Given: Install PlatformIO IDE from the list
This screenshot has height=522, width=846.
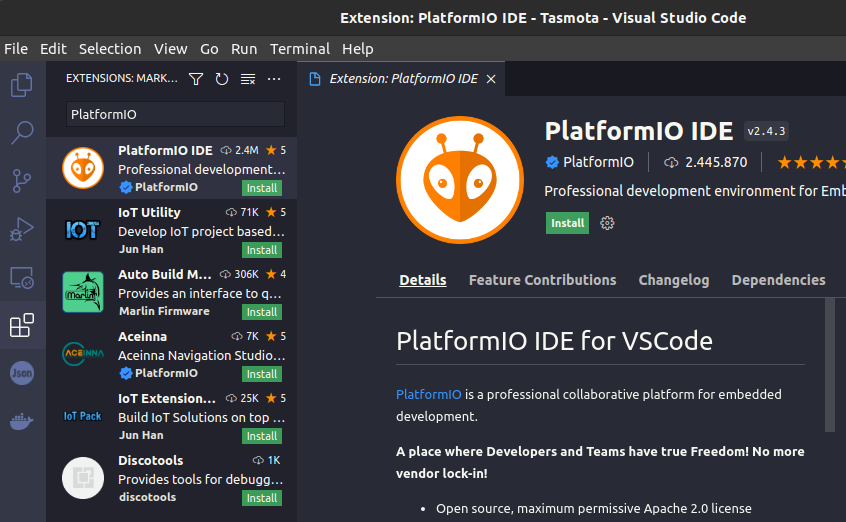Looking at the screenshot, I should click(262, 188).
